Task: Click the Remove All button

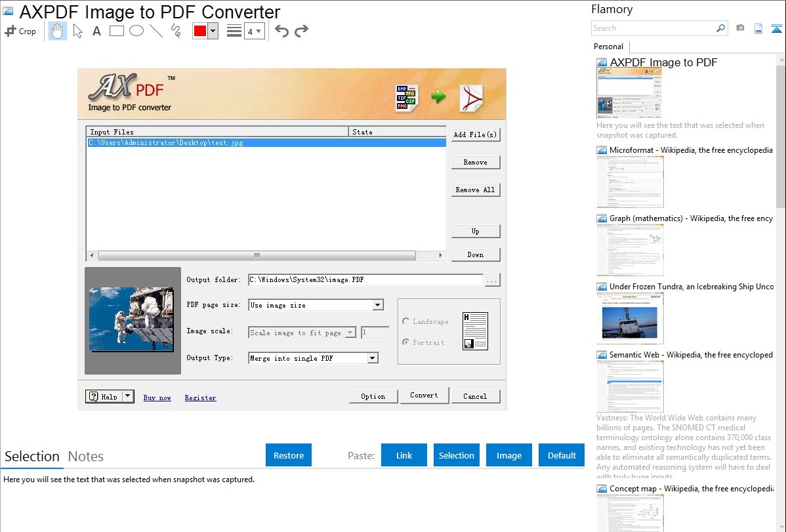Action: pos(475,190)
